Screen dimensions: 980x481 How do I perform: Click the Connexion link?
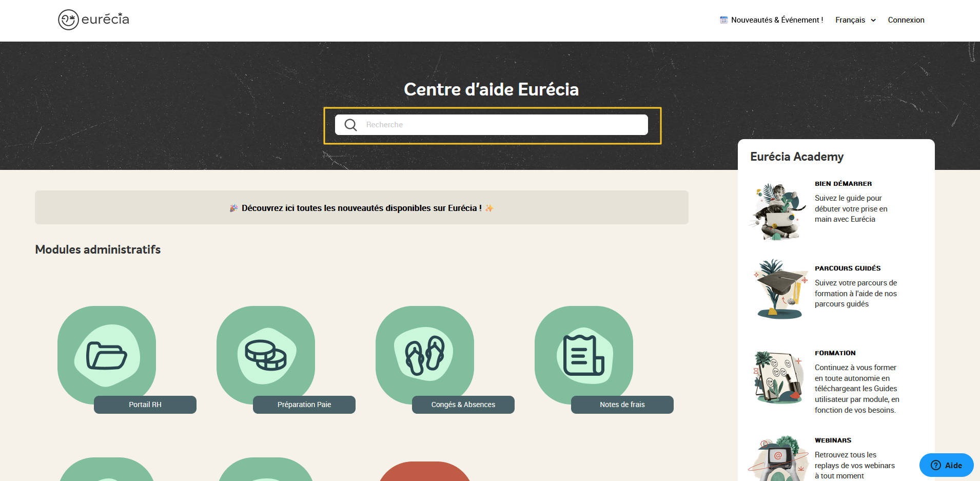tap(906, 20)
